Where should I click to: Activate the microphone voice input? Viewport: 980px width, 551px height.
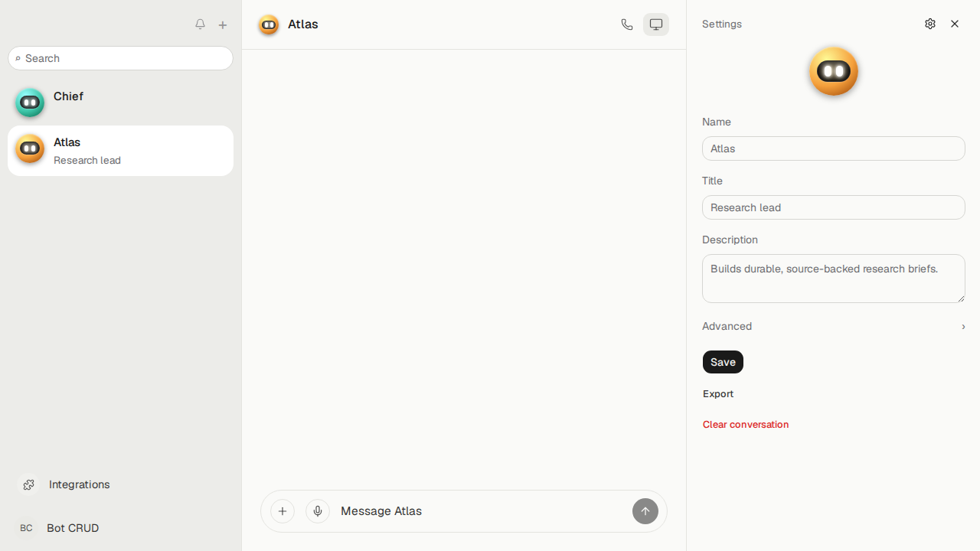point(318,511)
